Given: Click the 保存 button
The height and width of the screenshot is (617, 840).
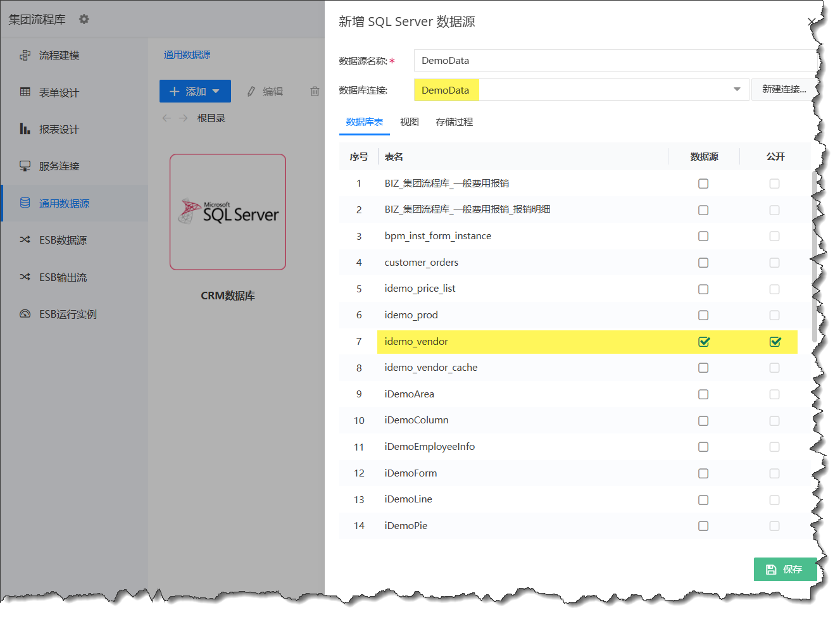Looking at the screenshot, I should [784, 570].
